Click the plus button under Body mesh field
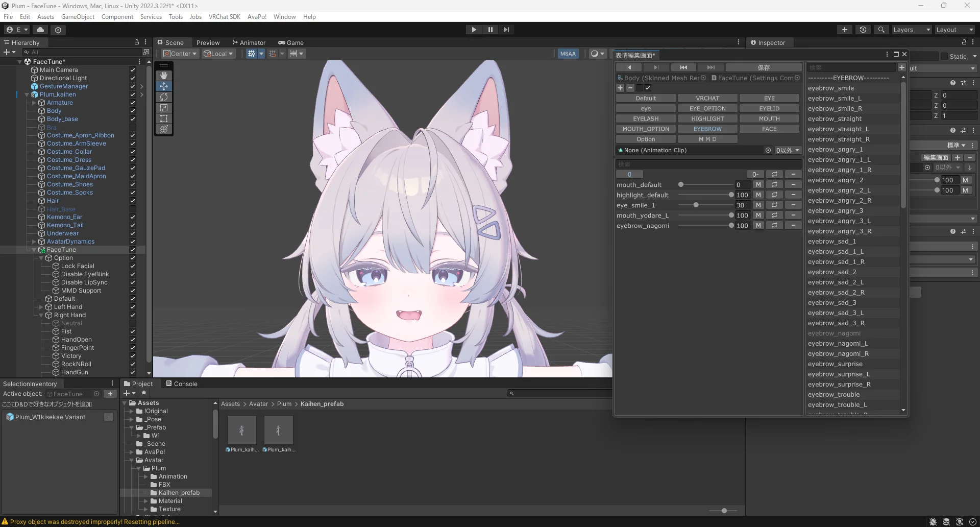This screenshot has width=980, height=527. (620, 88)
